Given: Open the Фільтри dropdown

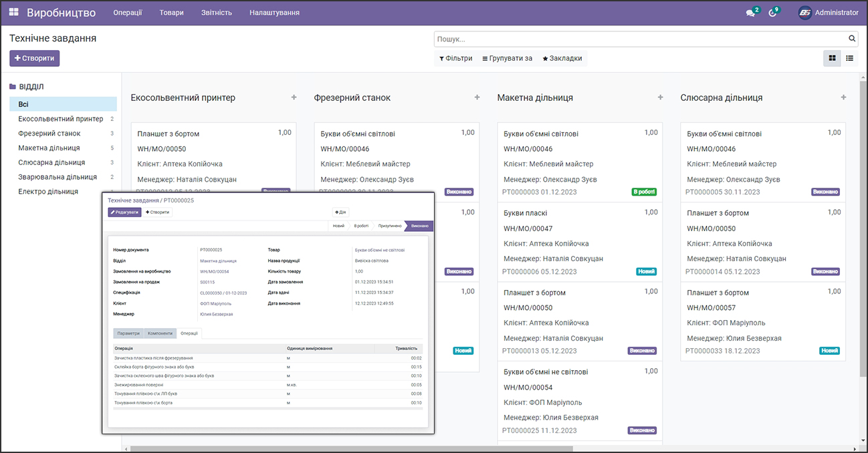Looking at the screenshot, I should (x=455, y=58).
